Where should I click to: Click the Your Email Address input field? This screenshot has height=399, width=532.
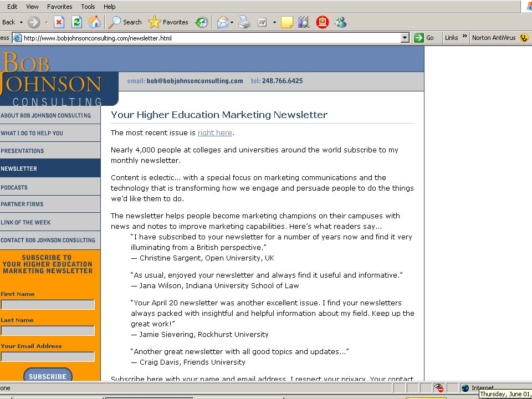coord(48,356)
